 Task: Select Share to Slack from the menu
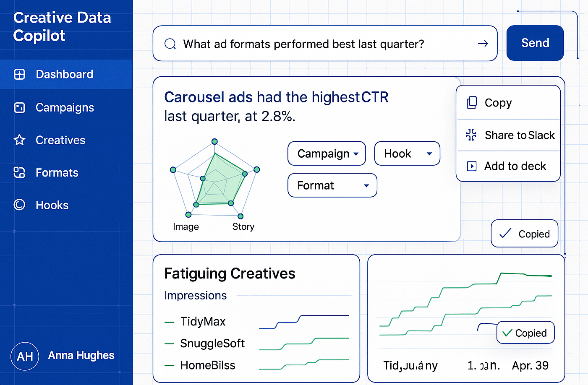click(x=520, y=135)
